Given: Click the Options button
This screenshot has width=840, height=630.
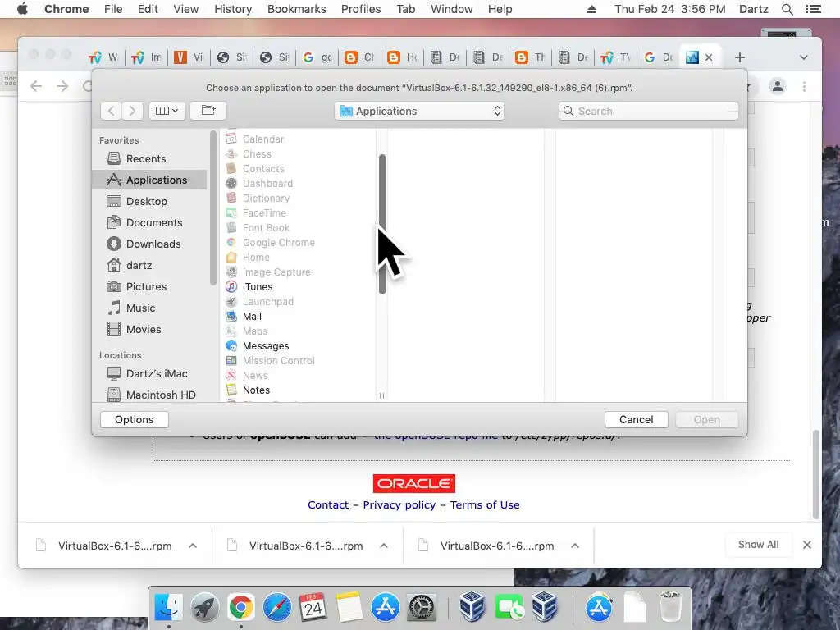Looking at the screenshot, I should pos(134,419).
